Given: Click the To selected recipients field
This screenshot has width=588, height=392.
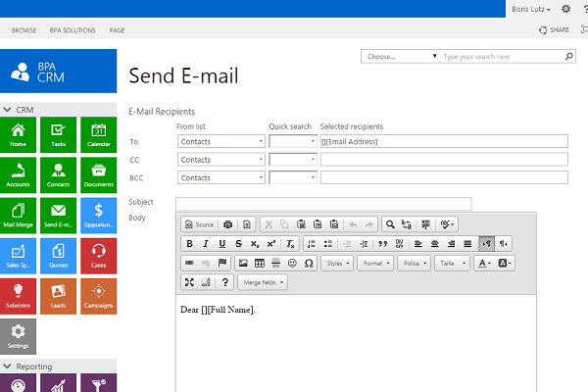Looking at the screenshot, I should pyautogui.click(x=444, y=141).
